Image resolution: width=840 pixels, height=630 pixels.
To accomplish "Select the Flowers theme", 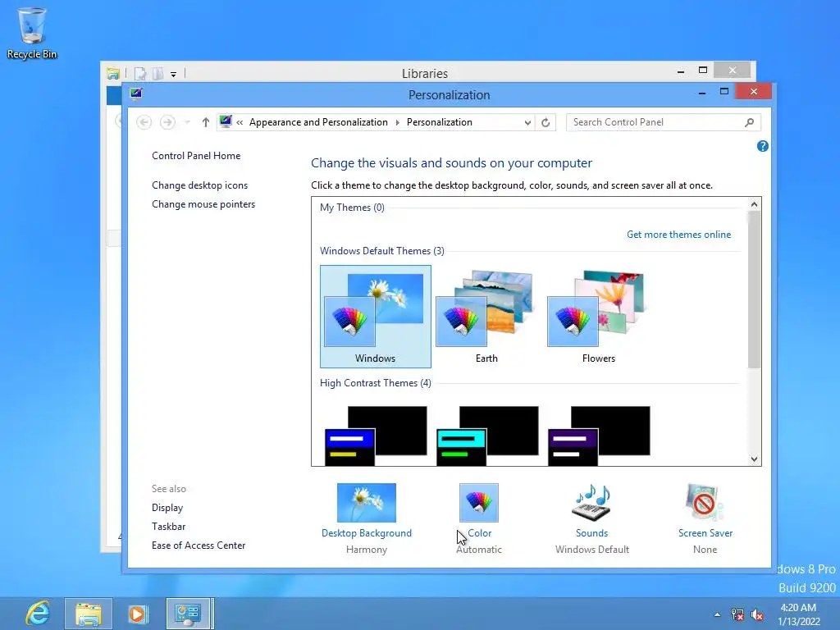I will point(598,316).
